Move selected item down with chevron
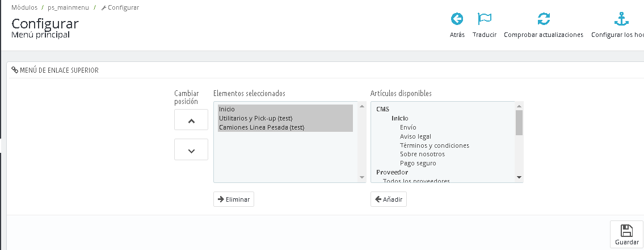This screenshot has height=250, width=644. 191,150
